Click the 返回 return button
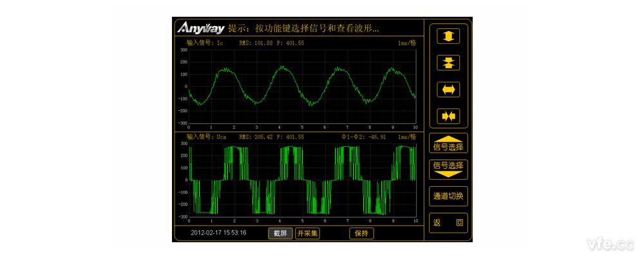Image resolution: width=644 pixels, height=259 pixels. pos(448,223)
